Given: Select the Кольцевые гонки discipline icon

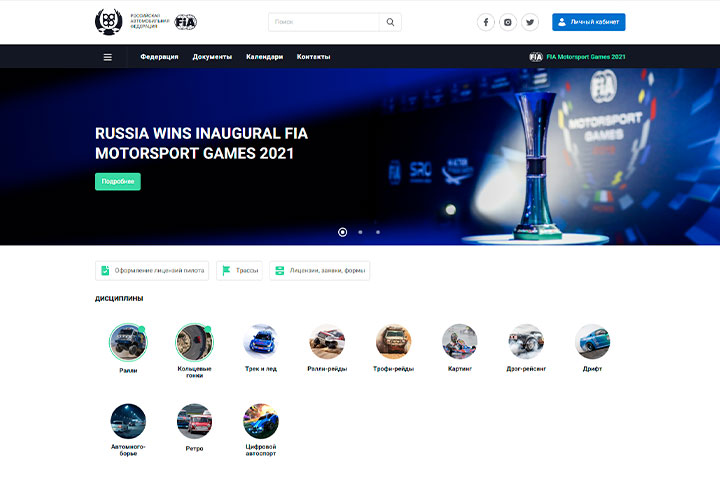Looking at the screenshot, I should point(194,342).
